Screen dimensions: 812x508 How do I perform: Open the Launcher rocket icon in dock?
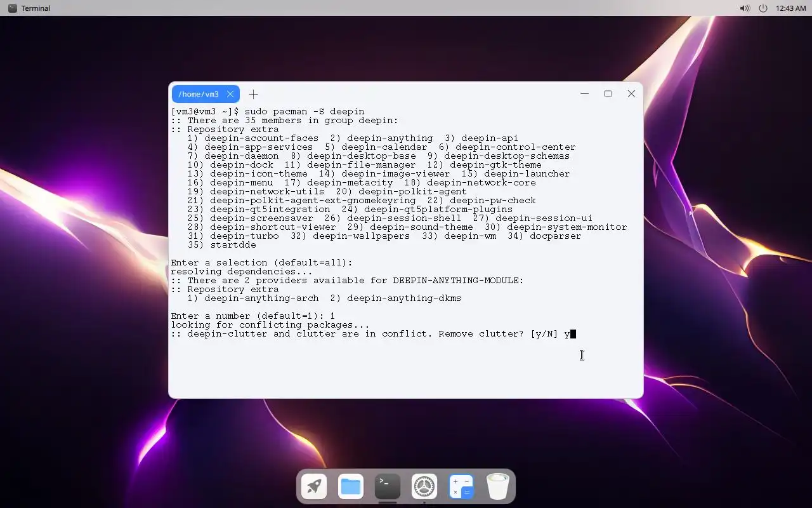pos(314,487)
